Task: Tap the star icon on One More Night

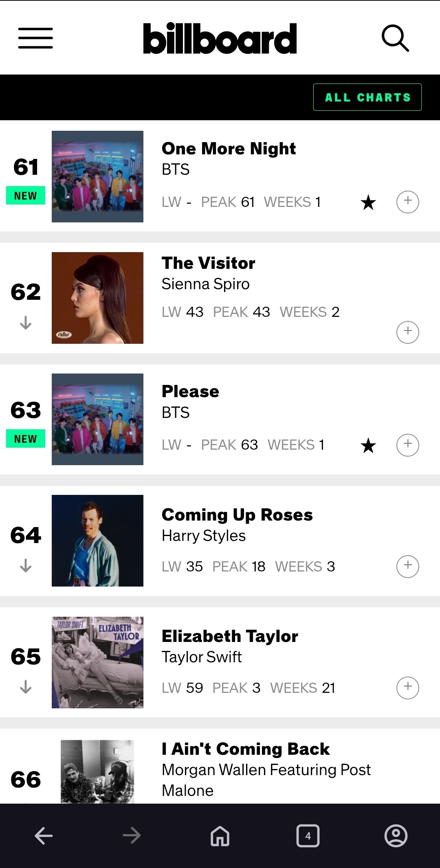Action: [x=368, y=202]
